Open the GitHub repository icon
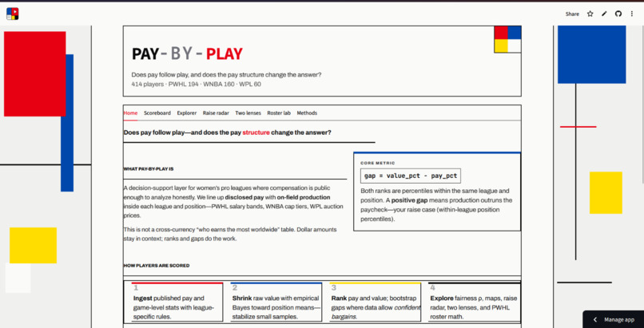The height and width of the screenshot is (328, 644). [x=618, y=14]
